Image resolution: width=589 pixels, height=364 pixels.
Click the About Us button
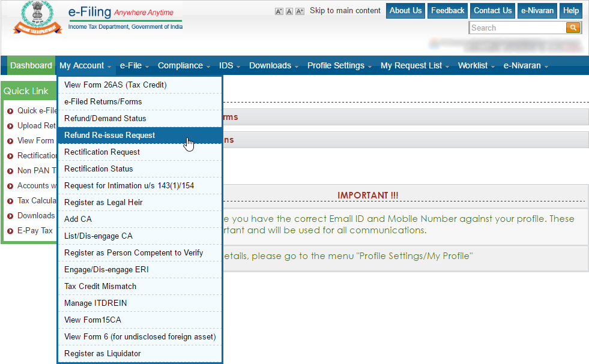[x=405, y=11]
